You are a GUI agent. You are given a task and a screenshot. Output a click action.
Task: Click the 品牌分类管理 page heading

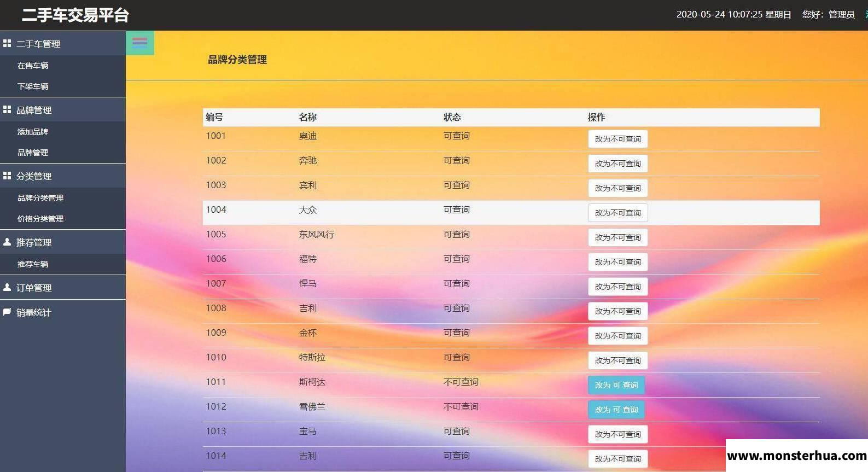coord(237,60)
